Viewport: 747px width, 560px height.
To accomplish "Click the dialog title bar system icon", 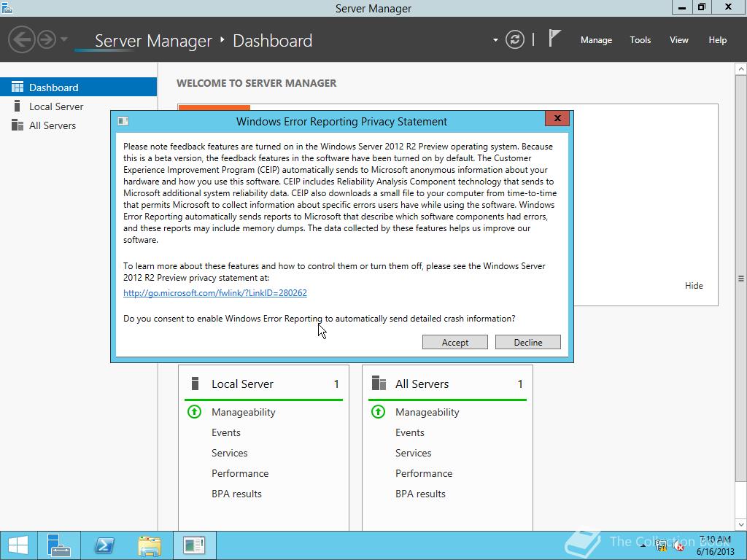I will 123,121.
